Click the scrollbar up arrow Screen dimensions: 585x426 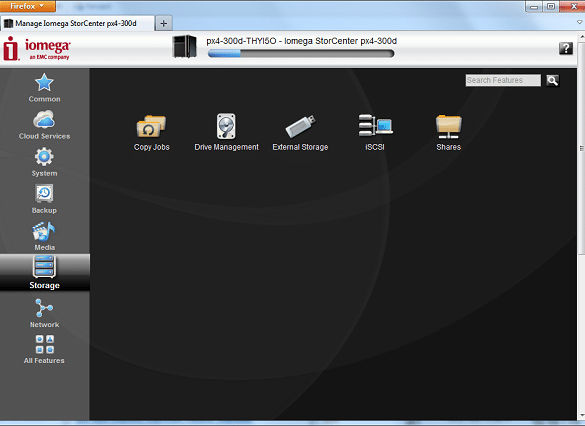(581, 37)
